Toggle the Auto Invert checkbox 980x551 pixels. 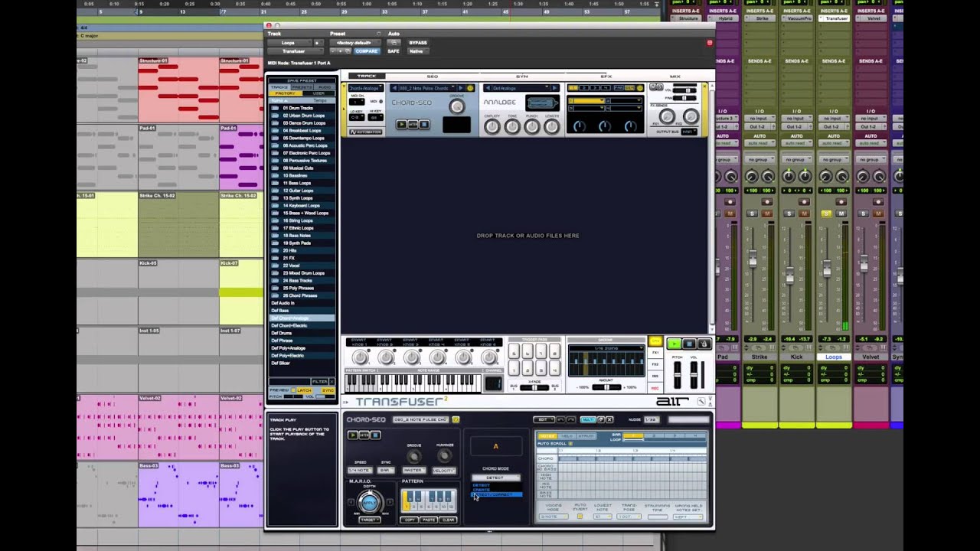[x=580, y=517]
